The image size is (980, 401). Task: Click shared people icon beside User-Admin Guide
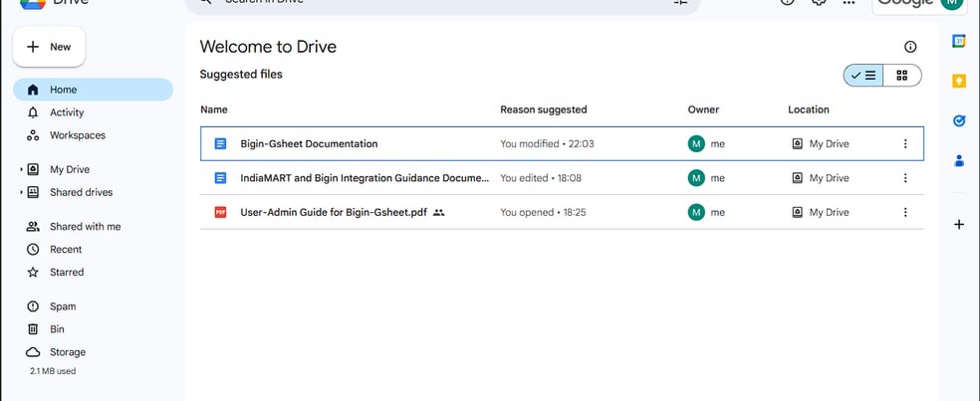(439, 212)
